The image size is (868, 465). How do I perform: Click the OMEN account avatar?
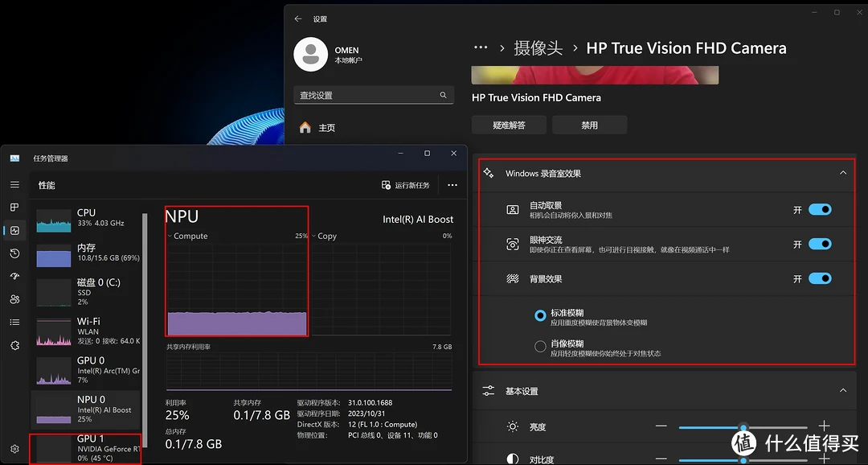310,55
